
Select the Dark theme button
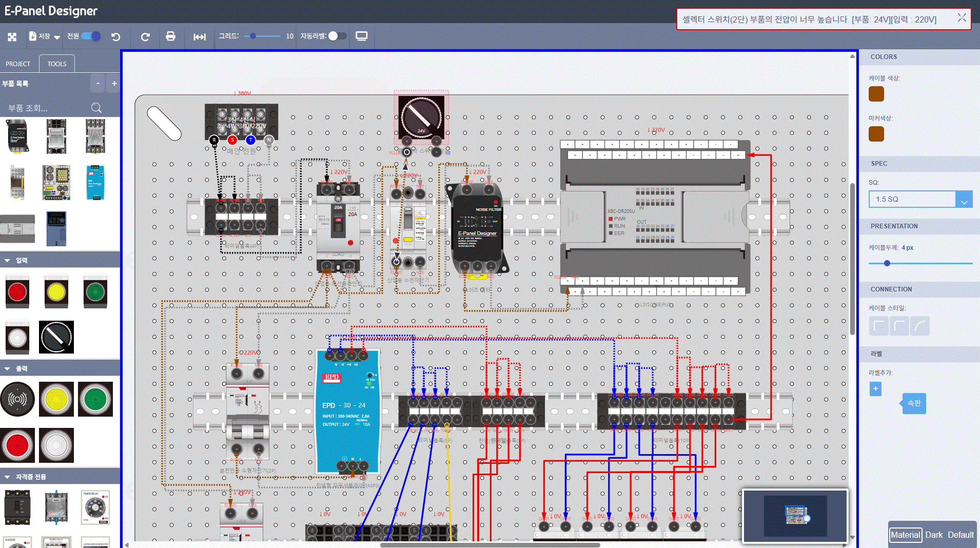(933, 535)
